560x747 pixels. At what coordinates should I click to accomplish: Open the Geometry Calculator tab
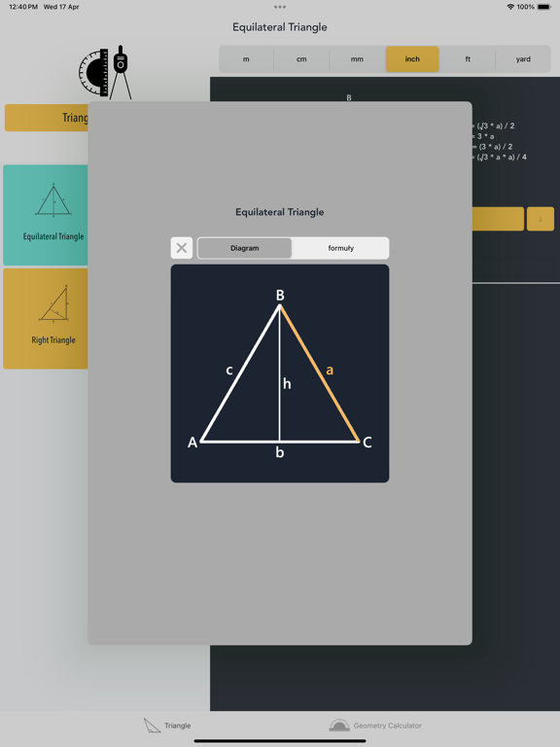point(375,726)
